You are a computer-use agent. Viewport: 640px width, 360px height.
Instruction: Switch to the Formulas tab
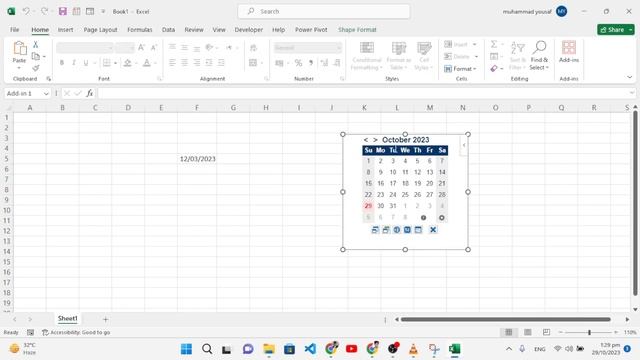[x=140, y=30]
